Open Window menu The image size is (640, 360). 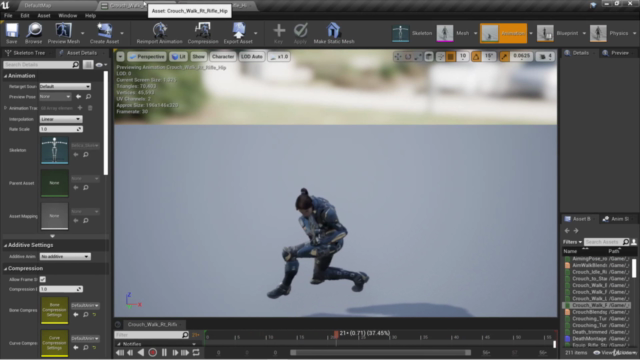pyautogui.click(x=68, y=16)
